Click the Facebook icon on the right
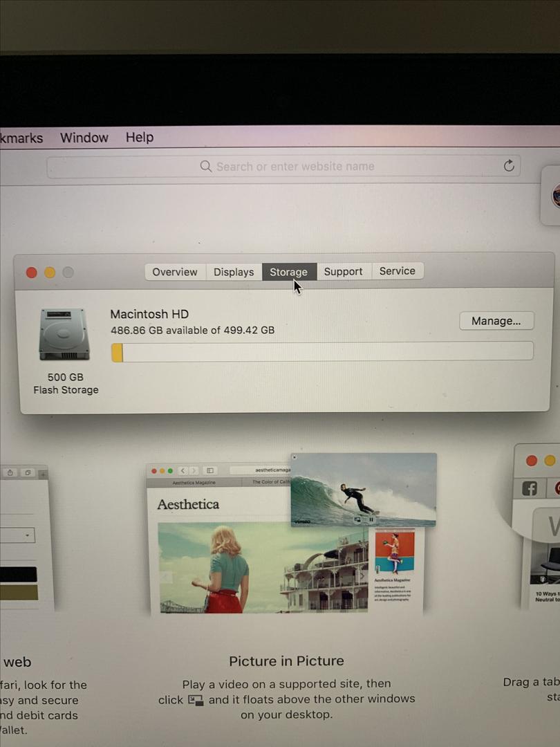The height and width of the screenshot is (747, 560). (x=530, y=488)
